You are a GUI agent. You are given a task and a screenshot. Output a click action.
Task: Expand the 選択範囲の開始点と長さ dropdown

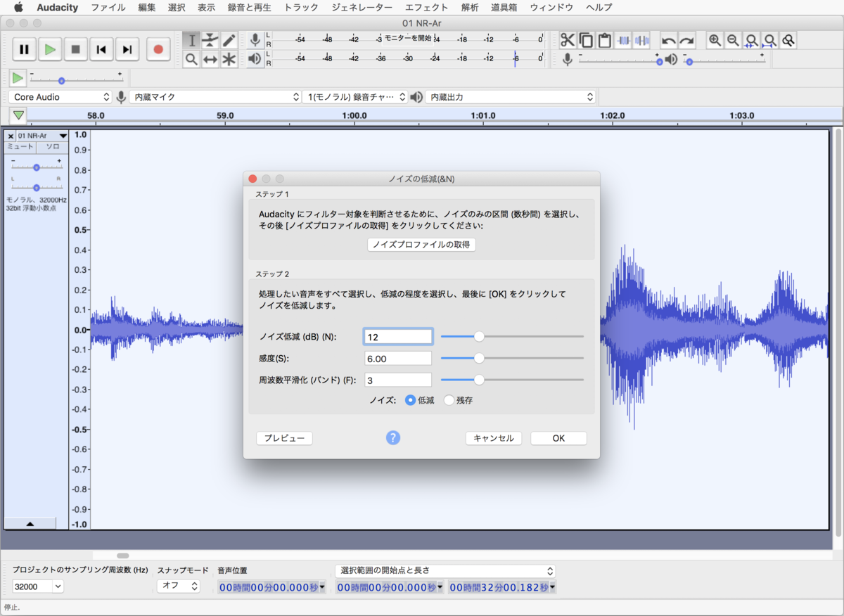click(x=445, y=571)
